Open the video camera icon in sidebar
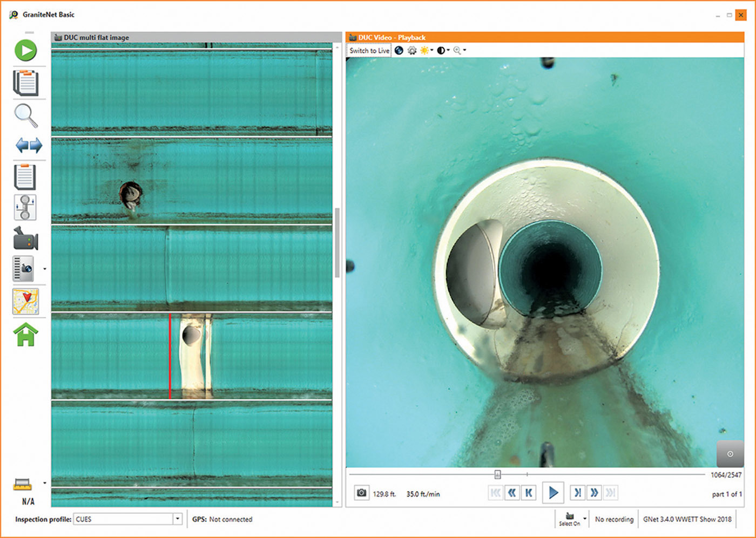This screenshot has width=756, height=538. [26, 239]
